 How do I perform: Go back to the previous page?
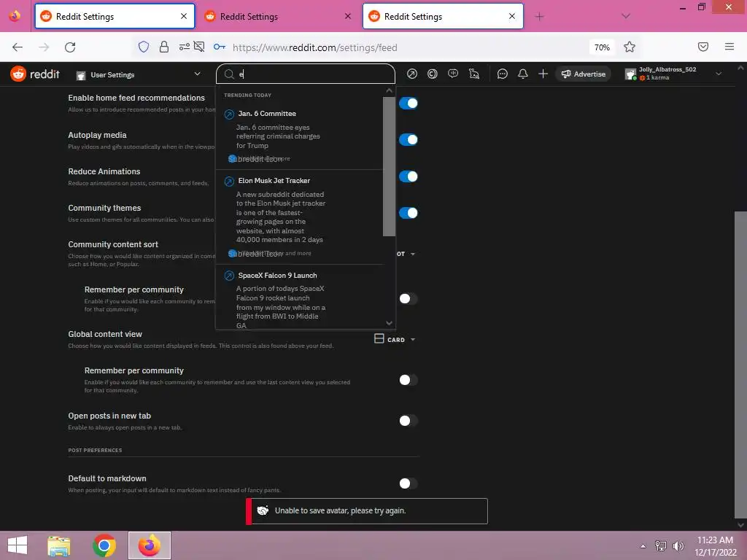pyautogui.click(x=18, y=47)
